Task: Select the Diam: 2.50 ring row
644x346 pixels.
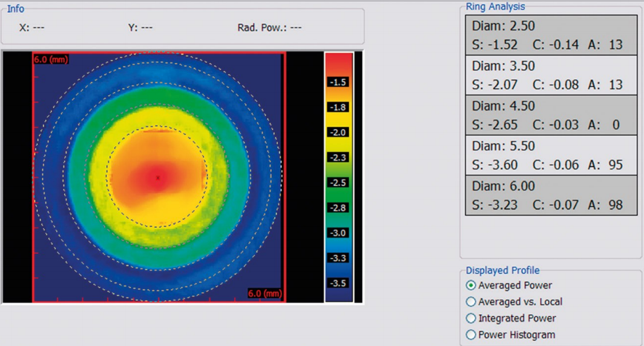Action: coord(551,35)
